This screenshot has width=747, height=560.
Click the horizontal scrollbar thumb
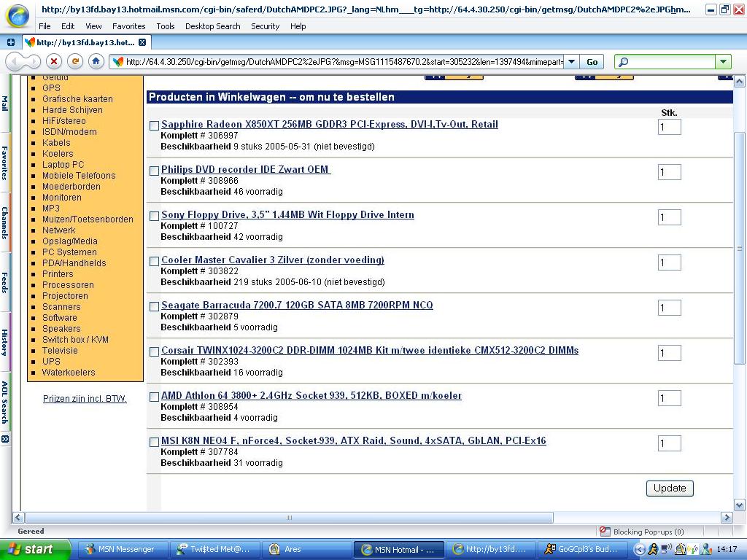[x=289, y=517]
